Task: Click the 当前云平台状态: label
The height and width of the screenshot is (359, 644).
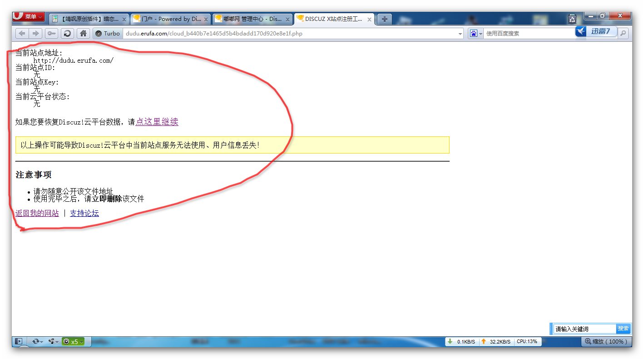Action: (43, 97)
